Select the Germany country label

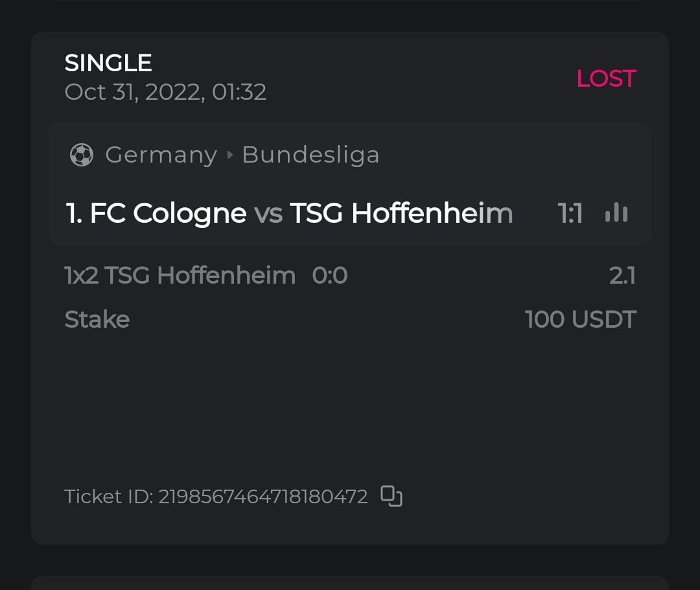[x=161, y=155]
